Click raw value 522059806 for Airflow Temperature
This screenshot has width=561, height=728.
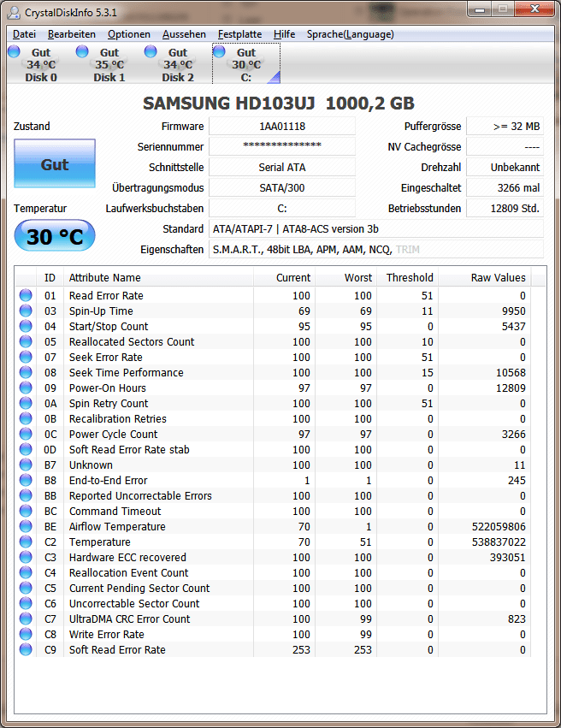499,526
